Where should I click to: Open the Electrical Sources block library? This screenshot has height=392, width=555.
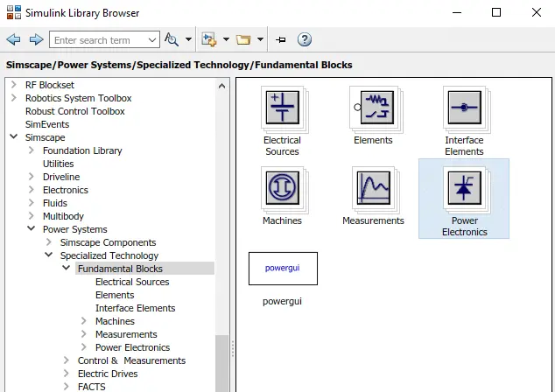282,109
